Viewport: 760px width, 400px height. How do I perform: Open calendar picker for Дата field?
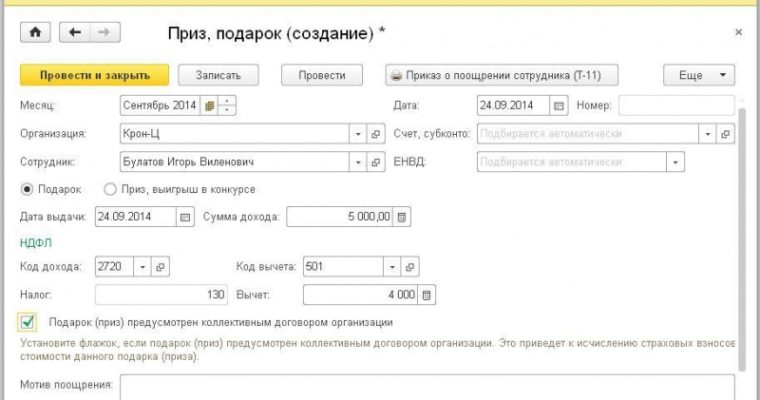pyautogui.click(x=559, y=105)
